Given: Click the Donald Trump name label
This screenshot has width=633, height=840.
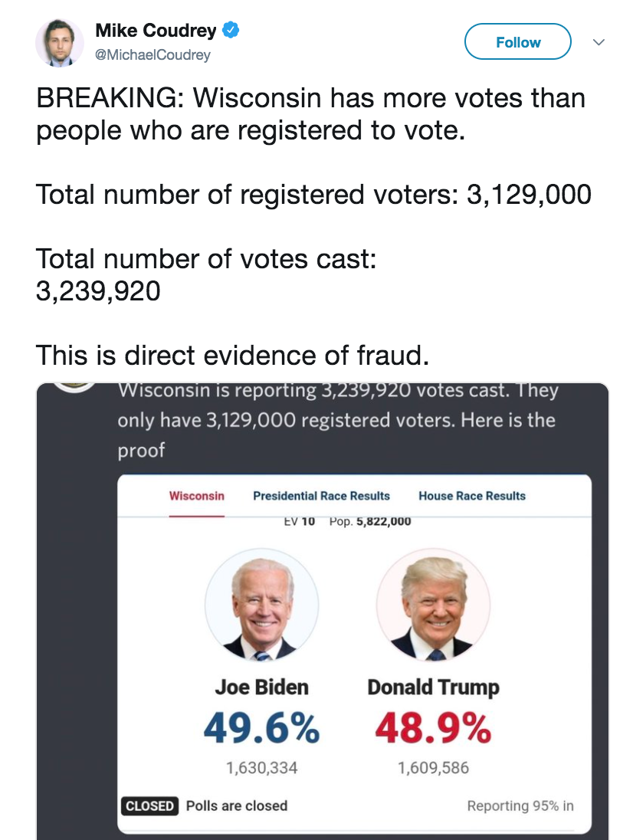Looking at the screenshot, I should 433,687.
